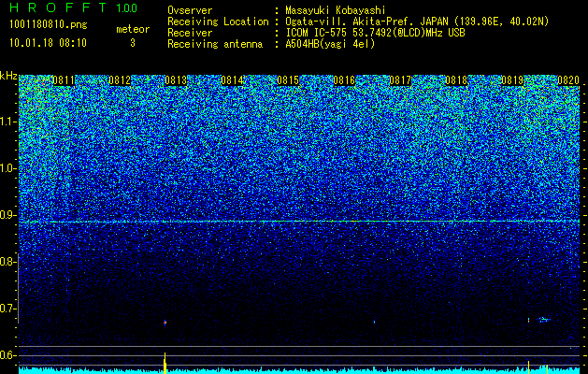
Task: Click the 0813 time marker
Action: click(x=176, y=80)
